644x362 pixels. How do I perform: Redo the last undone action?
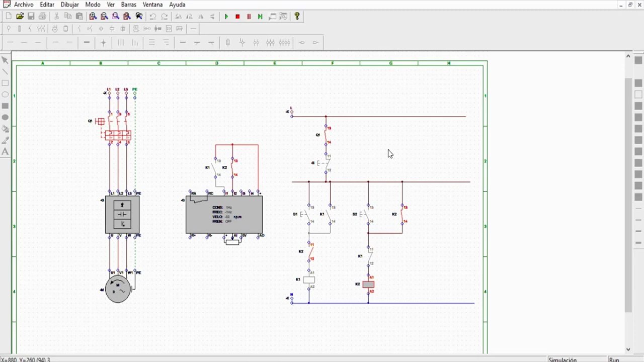(x=164, y=17)
